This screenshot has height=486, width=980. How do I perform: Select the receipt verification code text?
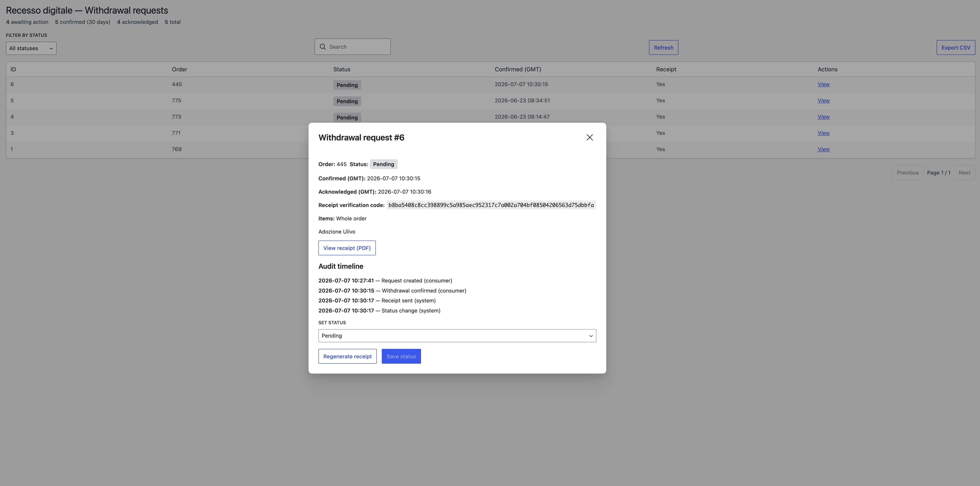[491, 205]
